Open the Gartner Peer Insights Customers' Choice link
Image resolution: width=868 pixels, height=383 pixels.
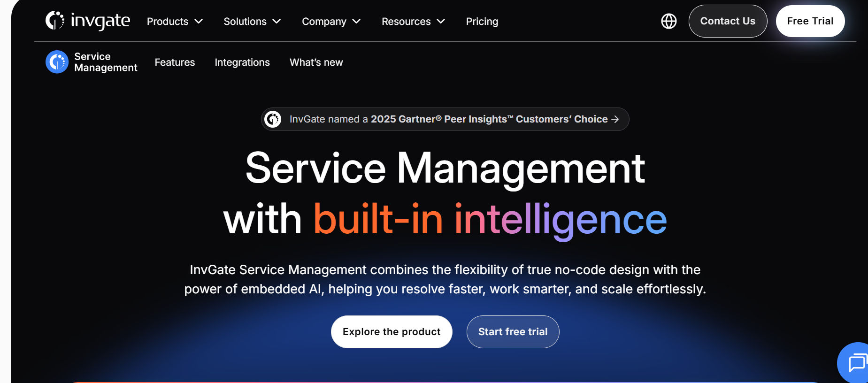pos(445,119)
